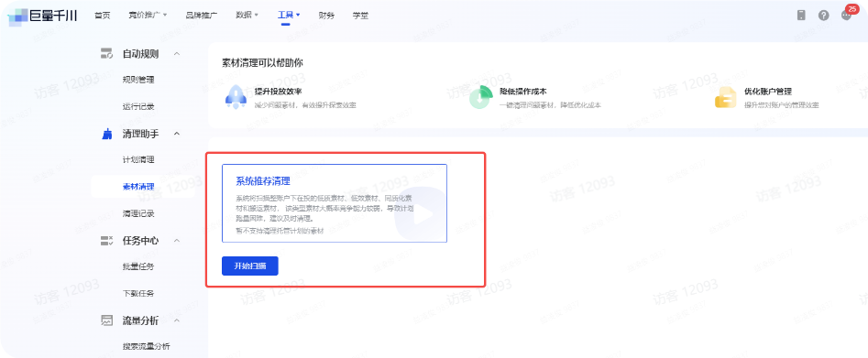Click the 提升投放效率 title text
This screenshot has width=868, height=358.
[278, 92]
